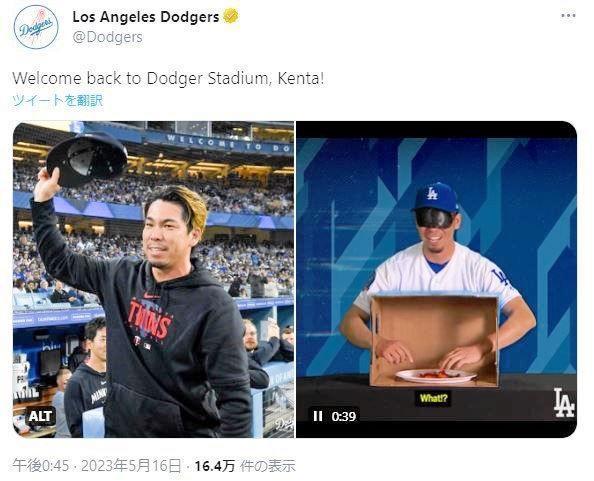Click the What!? caption in video
The width and height of the screenshot is (594, 481).
(x=433, y=398)
